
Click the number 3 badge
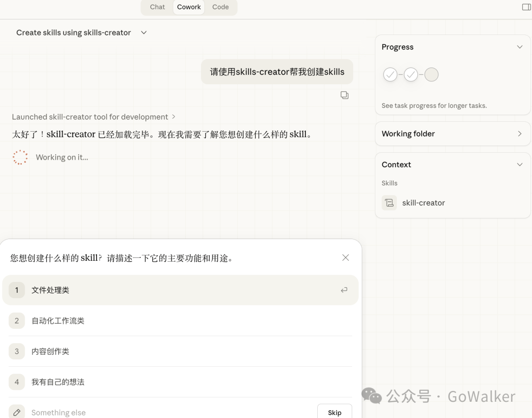(17, 351)
